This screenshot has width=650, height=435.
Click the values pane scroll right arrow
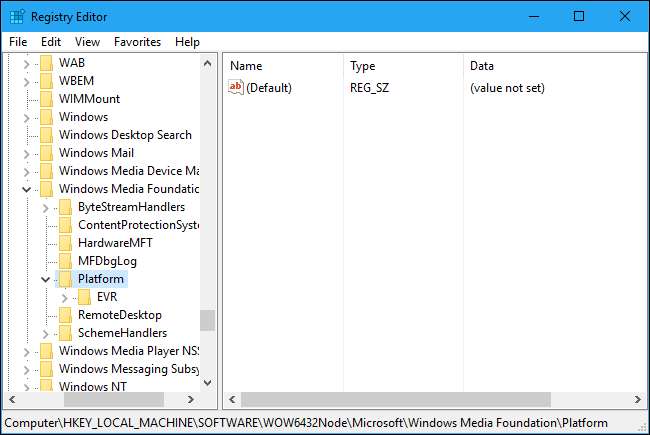click(638, 400)
